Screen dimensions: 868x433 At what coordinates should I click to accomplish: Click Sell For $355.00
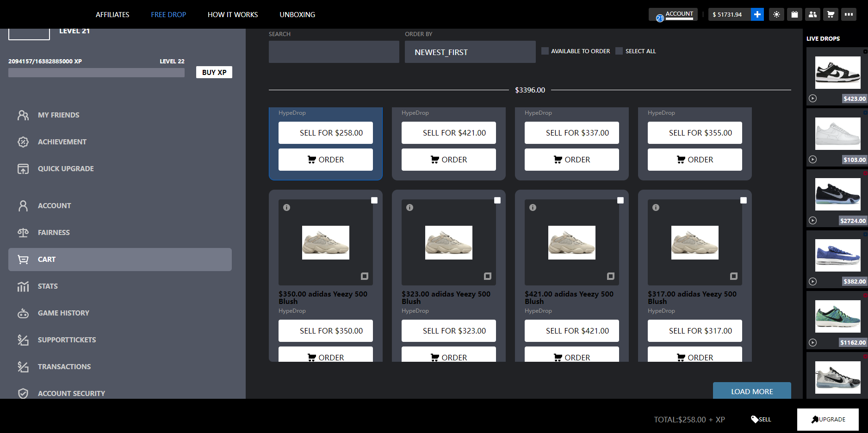pos(695,133)
